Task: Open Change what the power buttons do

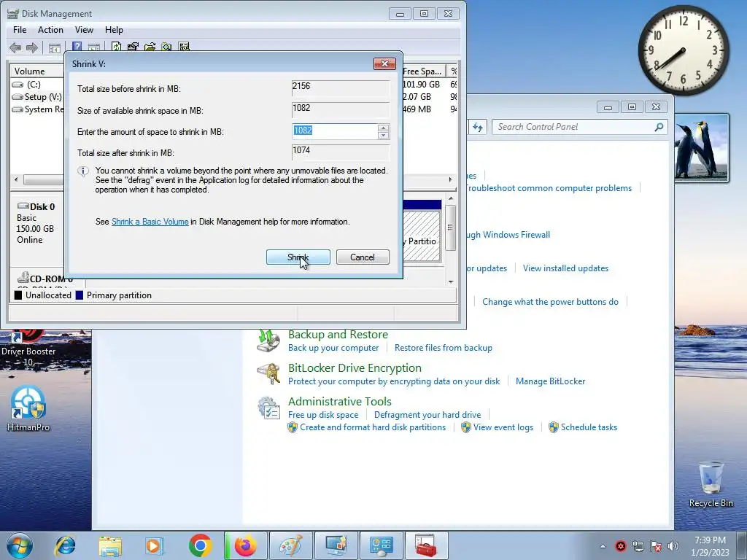Action: [550, 301]
